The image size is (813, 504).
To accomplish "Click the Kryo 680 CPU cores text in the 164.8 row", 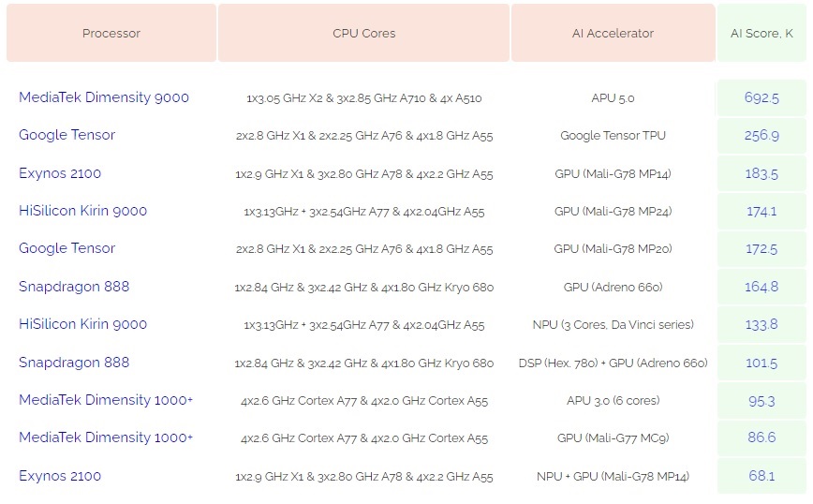I will [x=364, y=288].
